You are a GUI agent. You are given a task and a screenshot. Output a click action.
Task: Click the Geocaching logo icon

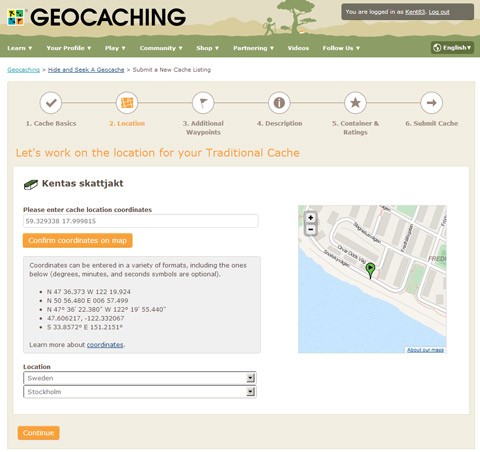coord(16,17)
